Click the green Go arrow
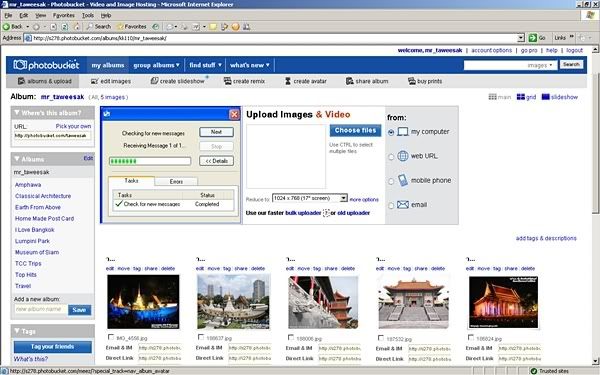Image resolution: width=600 pixels, height=375 pixels. pos(532,38)
